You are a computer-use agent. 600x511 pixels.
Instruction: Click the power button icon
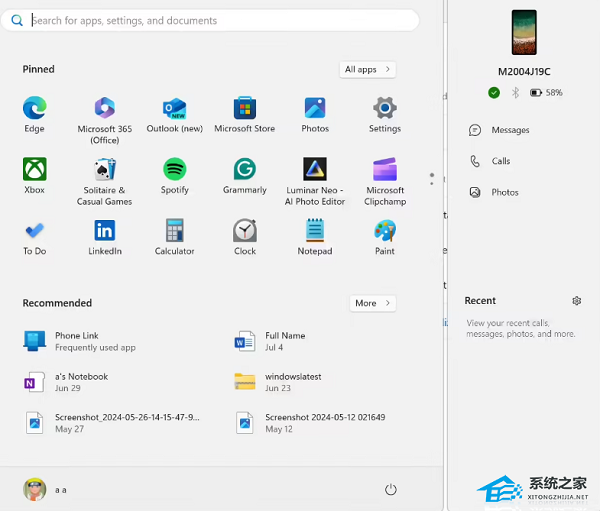(x=391, y=489)
